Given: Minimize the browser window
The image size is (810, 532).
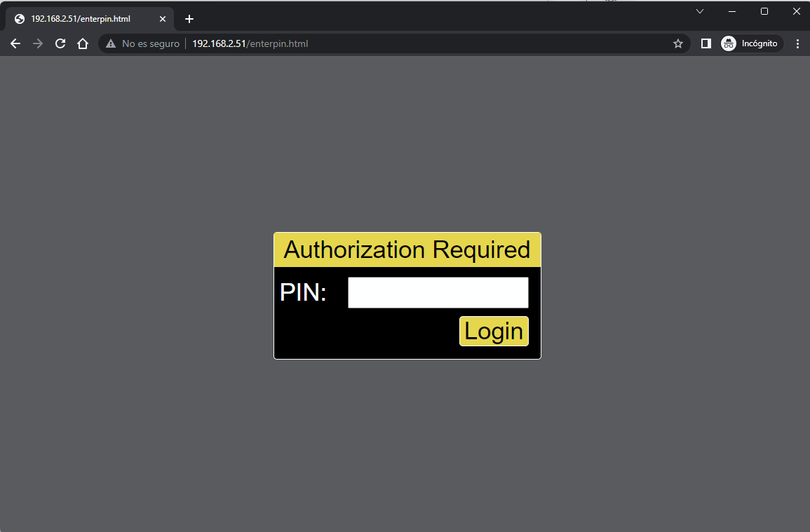Looking at the screenshot, I should click(732, 11).
